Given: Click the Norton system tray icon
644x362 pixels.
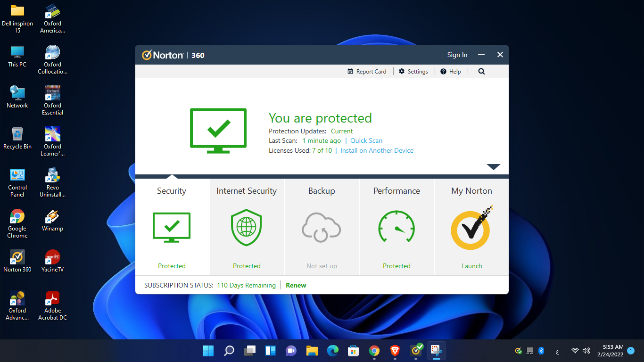Looking at the screenshot, I should [x=519, y=351].
